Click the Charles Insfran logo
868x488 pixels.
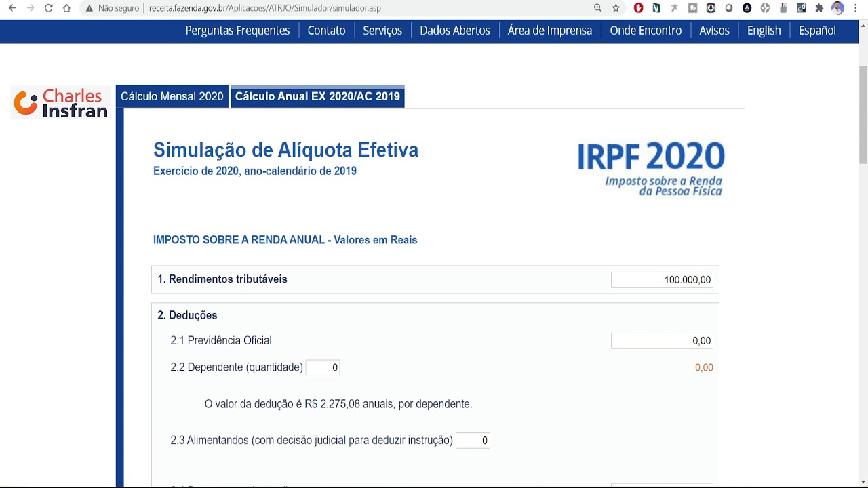60,103
